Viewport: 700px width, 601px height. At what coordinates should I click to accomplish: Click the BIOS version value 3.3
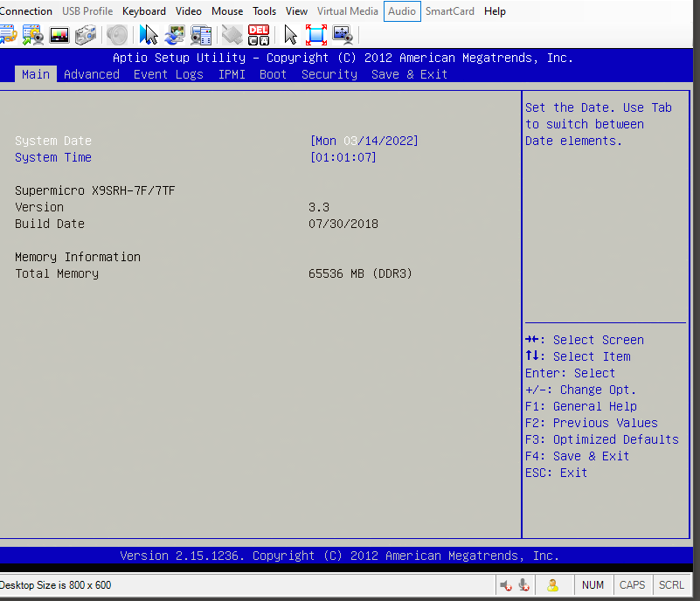click(319, 208)
